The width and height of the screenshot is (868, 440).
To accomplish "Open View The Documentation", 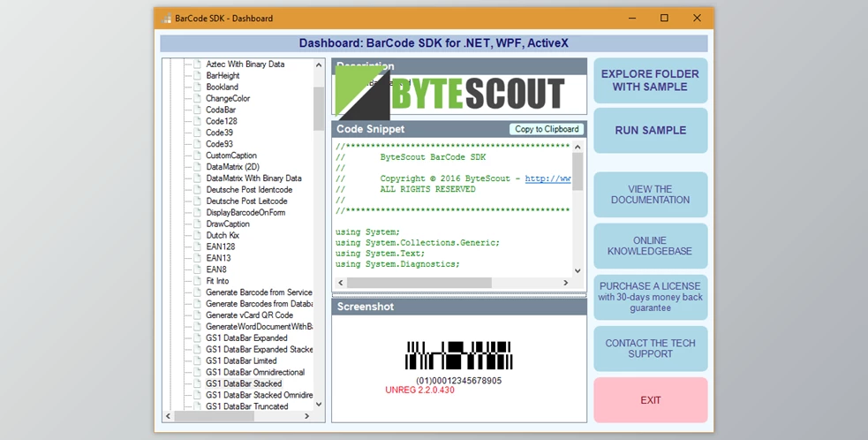I will (x=651, y=194).
